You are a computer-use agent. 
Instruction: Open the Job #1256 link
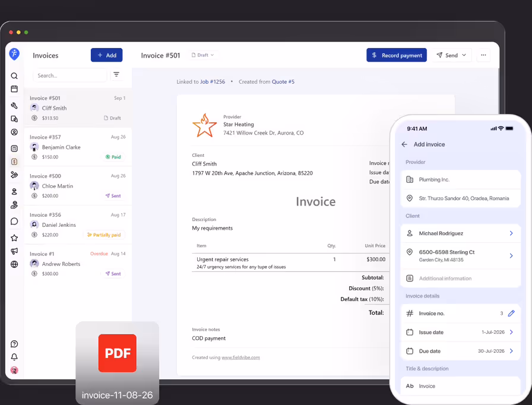(x=213, y=82)
